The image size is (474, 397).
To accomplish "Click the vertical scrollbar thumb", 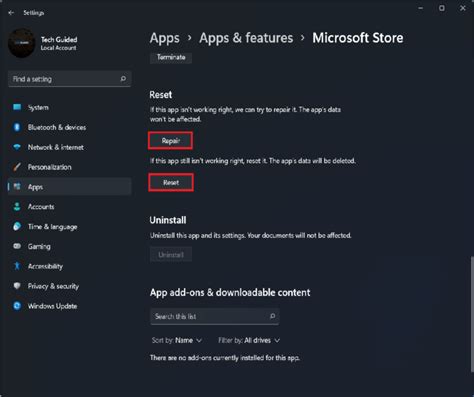I will click(x=472, y=314).
